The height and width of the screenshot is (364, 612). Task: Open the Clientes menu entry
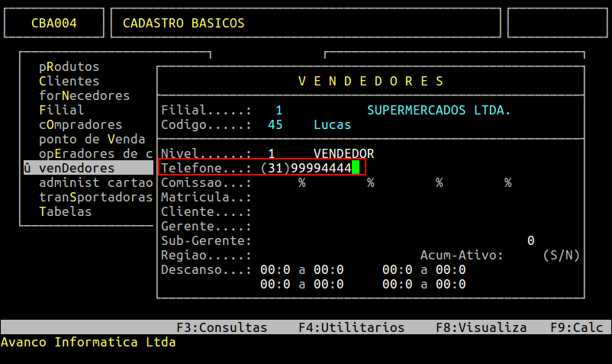tap(69, 81)
